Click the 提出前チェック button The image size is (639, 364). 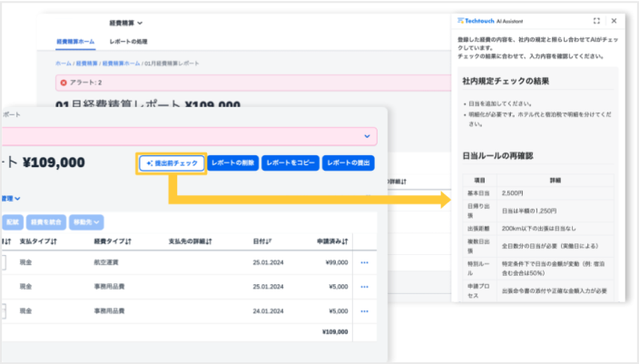point(172,163)
